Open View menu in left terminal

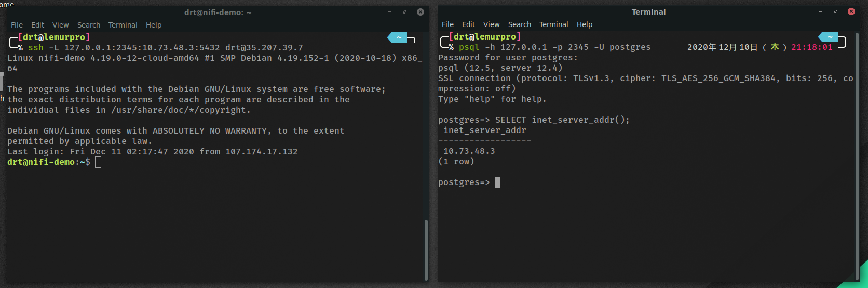[60, 25]
